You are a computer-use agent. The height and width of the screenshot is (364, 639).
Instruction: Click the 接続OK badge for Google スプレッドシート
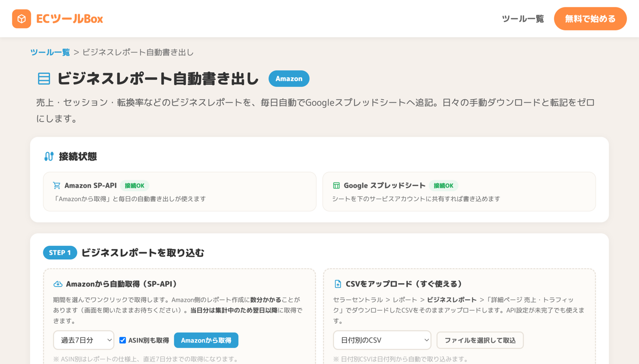(x=443, y=185)
